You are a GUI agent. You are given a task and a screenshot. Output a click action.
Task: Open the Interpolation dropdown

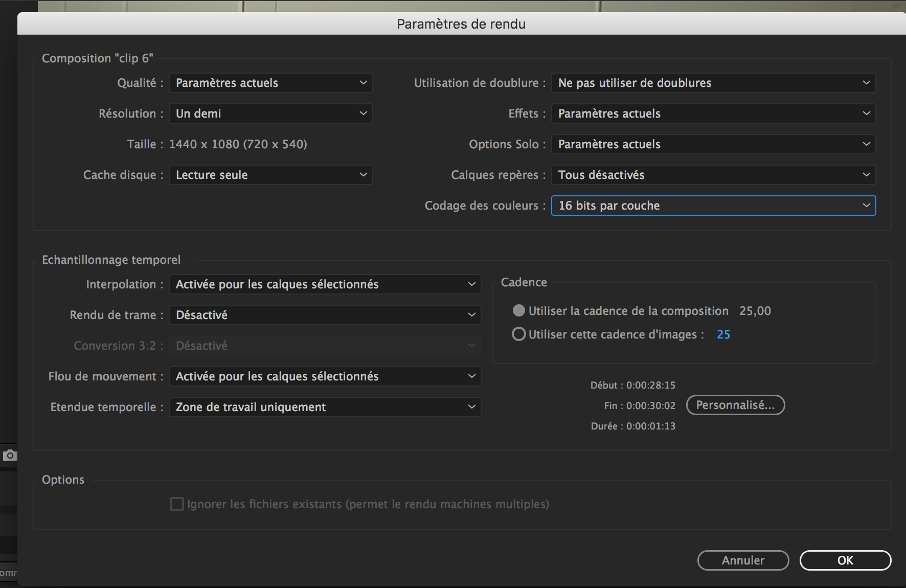pyautogui.click(x=325, y=284)
